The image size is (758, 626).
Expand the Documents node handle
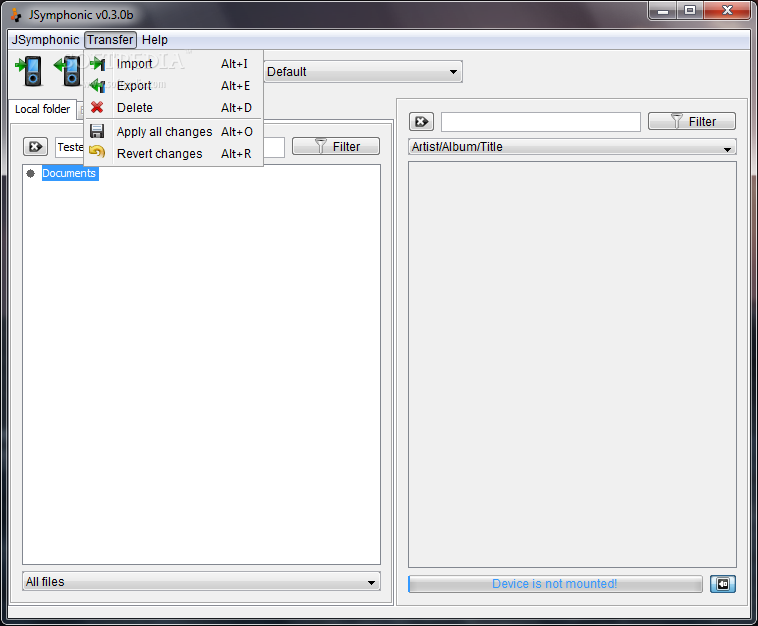(30, 173)
